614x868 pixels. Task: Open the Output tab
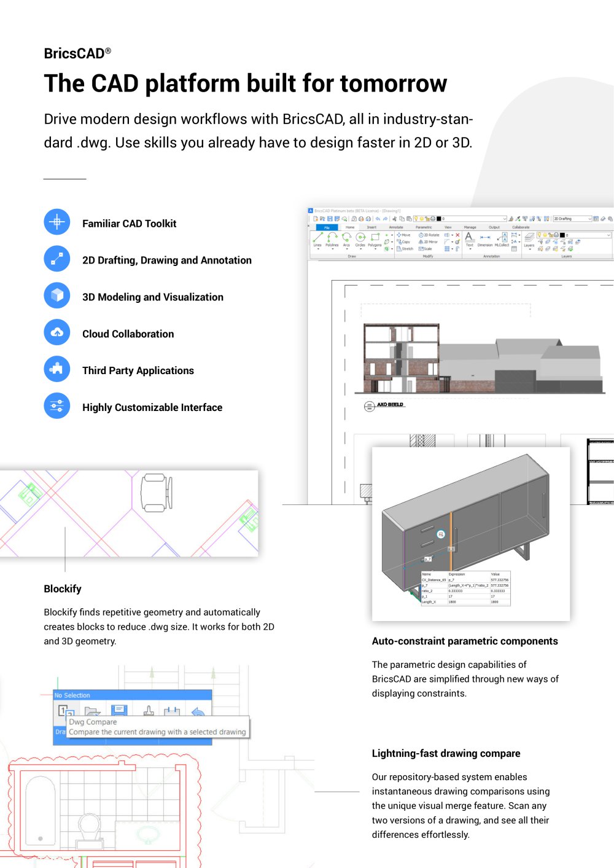494,227
